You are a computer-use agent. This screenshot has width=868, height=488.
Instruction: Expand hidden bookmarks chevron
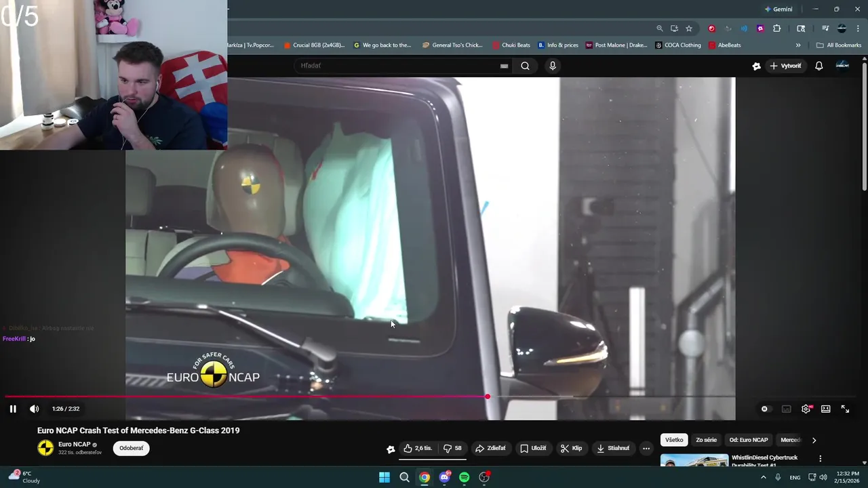pos(798,45)
